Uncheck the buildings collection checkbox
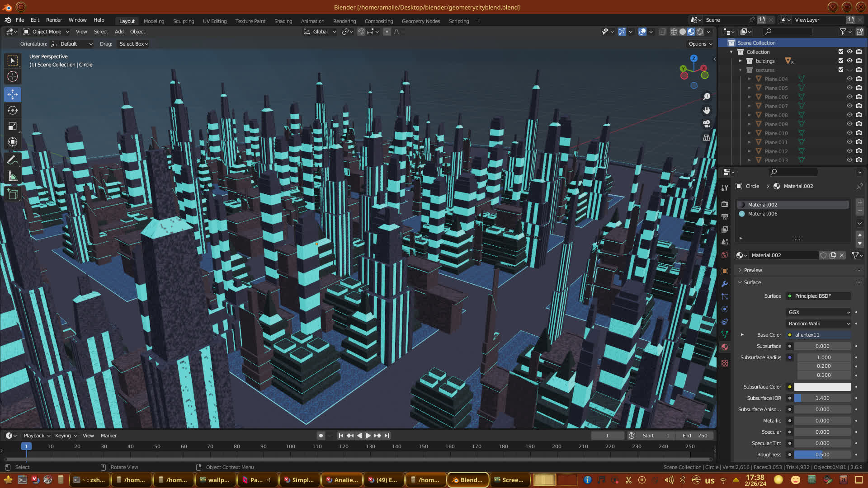868x488 pixels. pos(841,61)
